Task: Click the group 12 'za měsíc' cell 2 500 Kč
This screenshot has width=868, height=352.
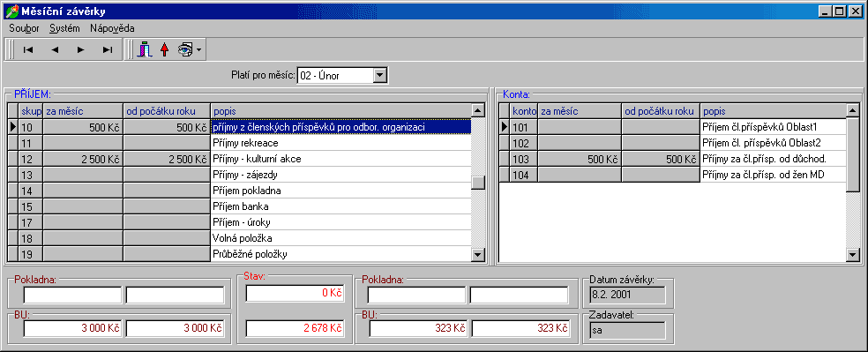Action: tap(83, 159)
